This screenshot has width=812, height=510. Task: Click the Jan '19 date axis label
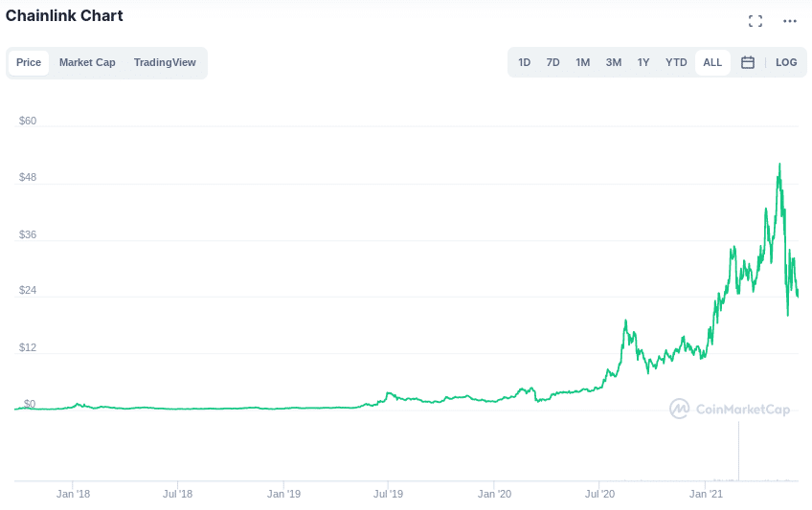click(283, 494)
